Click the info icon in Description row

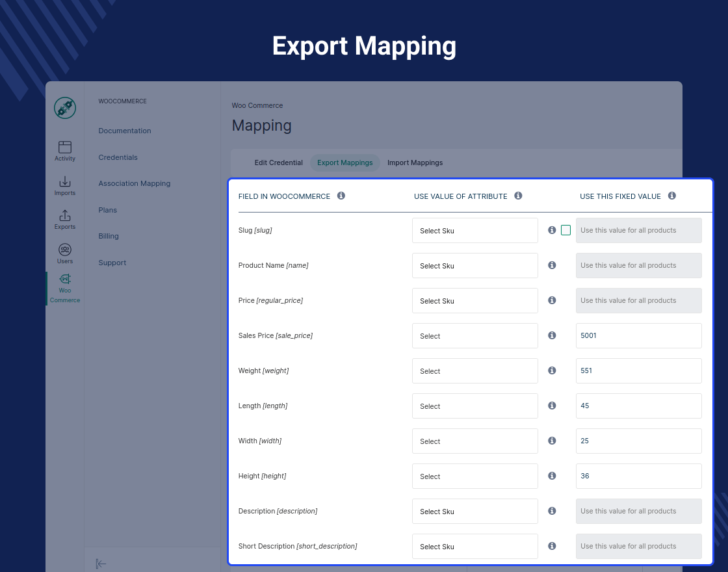[x=552, y=511]
